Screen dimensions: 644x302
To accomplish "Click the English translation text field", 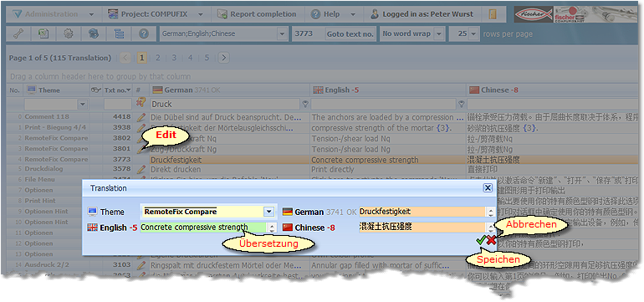I will click(204, 228).
